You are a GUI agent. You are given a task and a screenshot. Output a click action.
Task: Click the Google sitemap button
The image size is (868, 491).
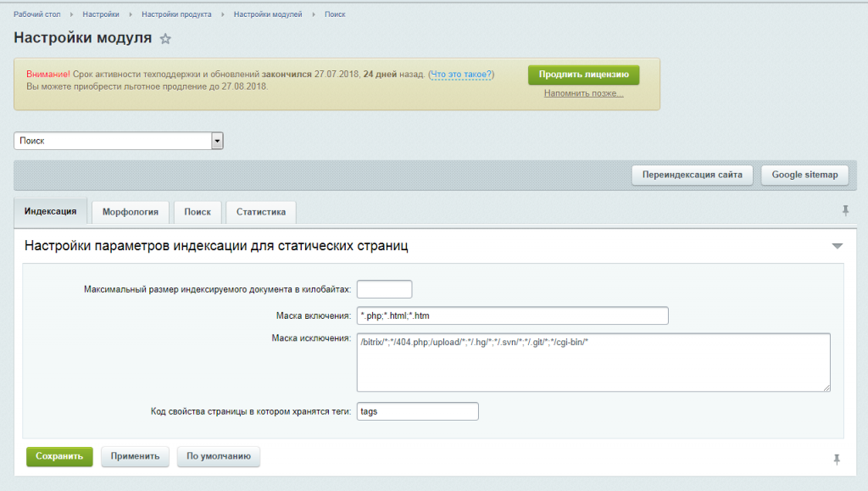tap(804, 175)
